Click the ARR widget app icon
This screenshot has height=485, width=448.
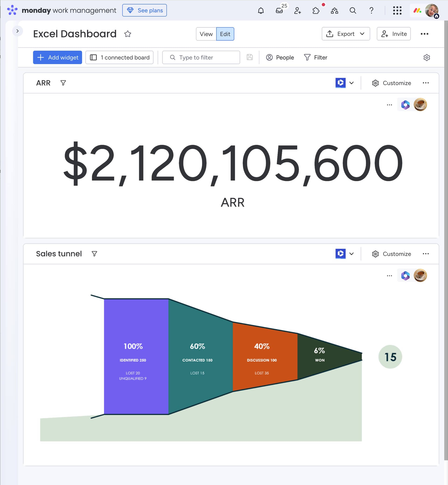click(340, 83)
